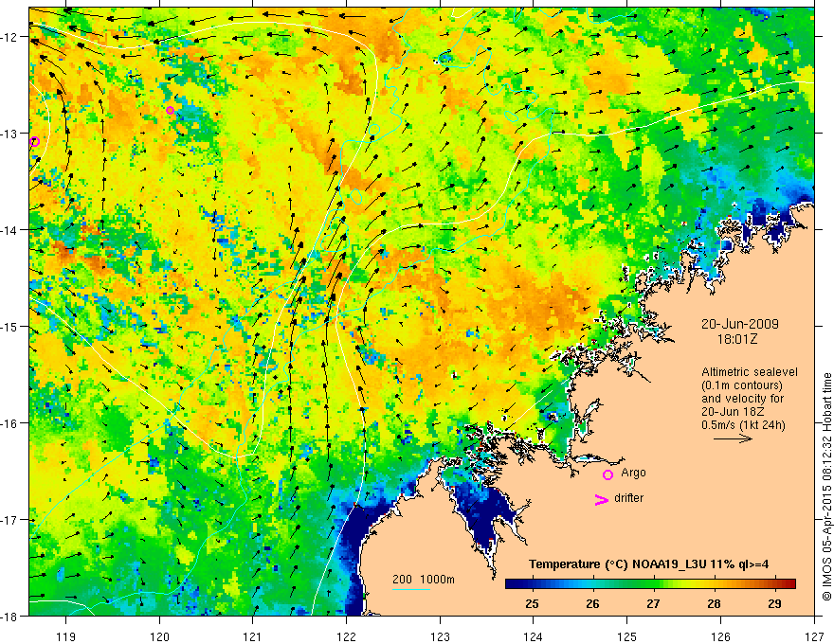
Task: Click the temperature color bar
Action: pos(650,584)
